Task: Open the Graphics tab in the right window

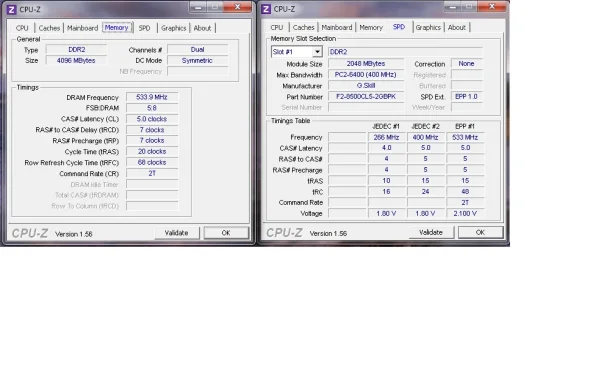Action: tap(428, 27)
